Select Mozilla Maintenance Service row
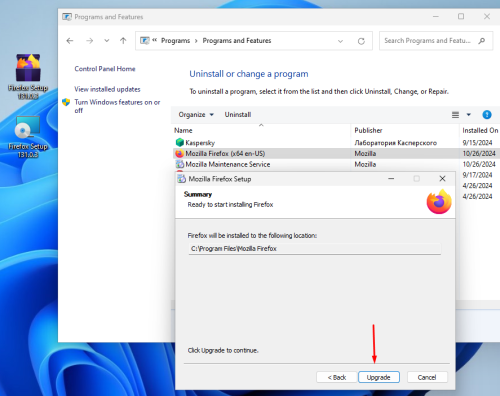The width and height of the screenshot is (500, 396). (336, 164)
